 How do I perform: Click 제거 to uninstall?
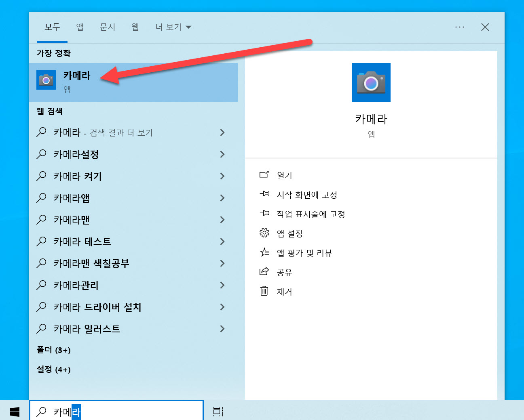284,292
